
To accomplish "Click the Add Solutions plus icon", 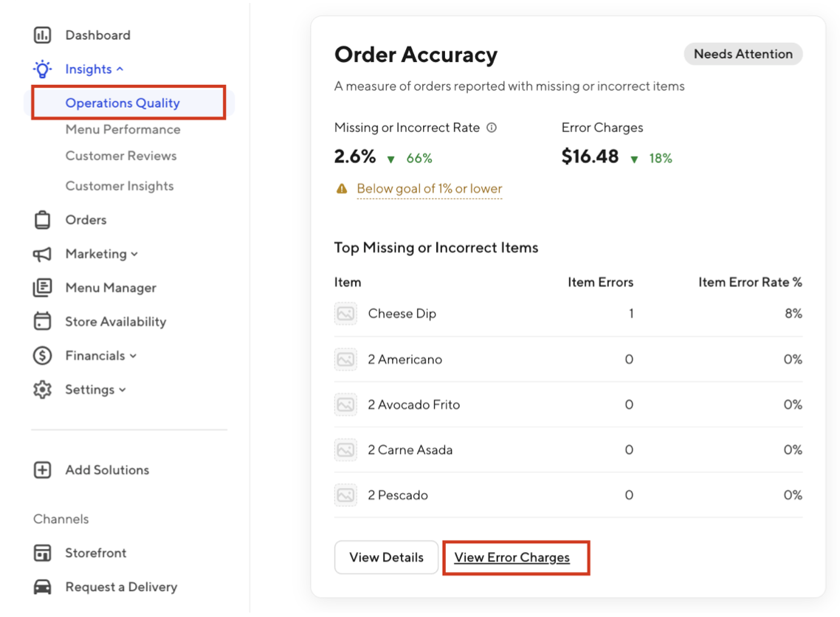I will click(x=42, y=469).
